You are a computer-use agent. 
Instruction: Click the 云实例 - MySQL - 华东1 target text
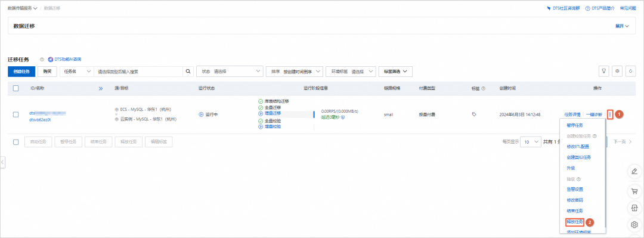(x=148, y=119)
